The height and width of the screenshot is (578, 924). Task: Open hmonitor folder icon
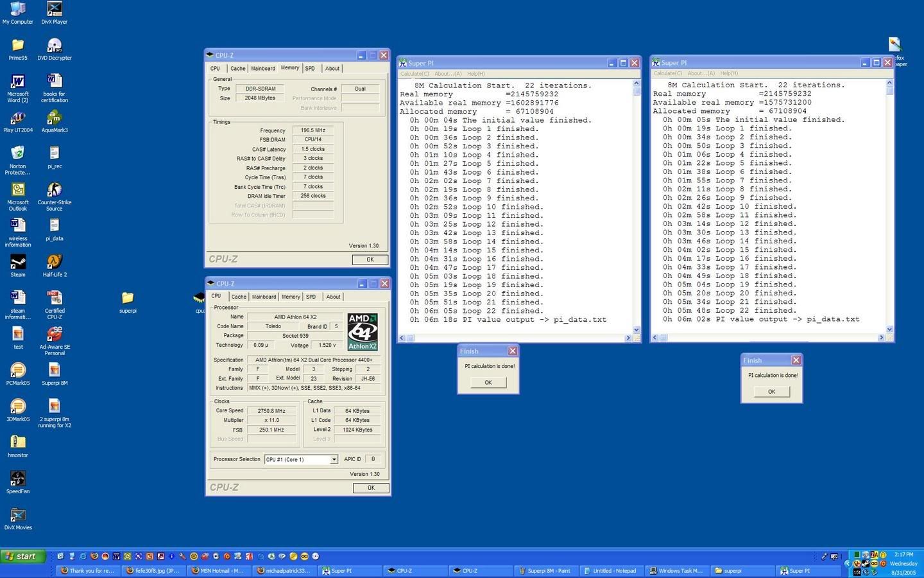(x=17, y=446)
